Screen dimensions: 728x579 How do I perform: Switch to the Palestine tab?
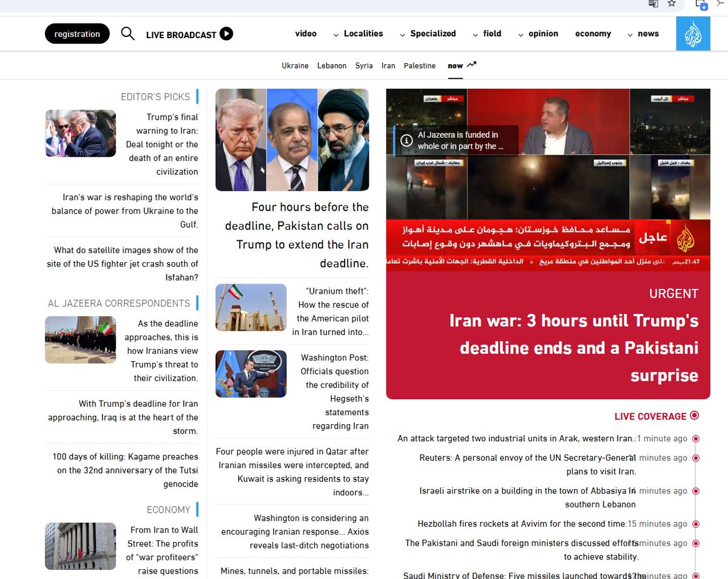(419, 66)
